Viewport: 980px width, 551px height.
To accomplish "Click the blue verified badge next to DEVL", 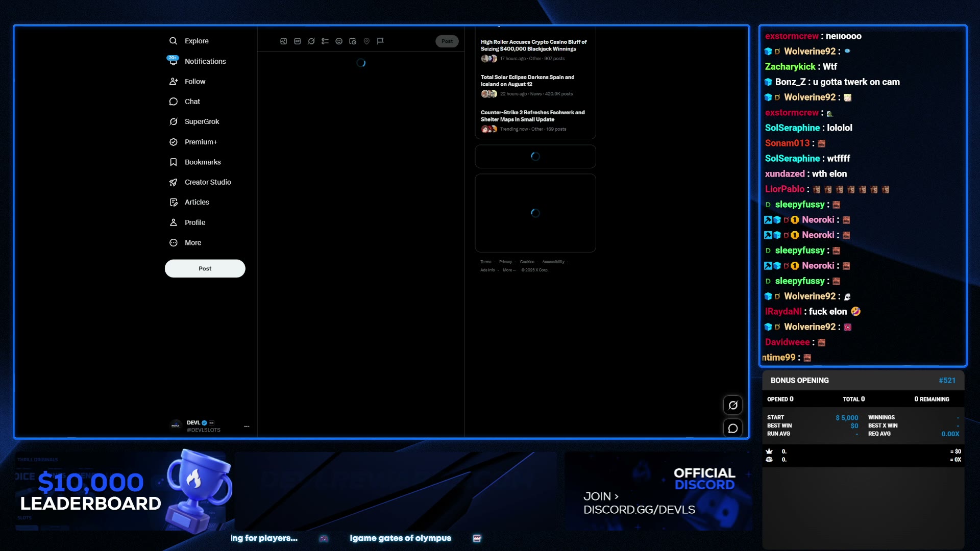I will point(204,422).
